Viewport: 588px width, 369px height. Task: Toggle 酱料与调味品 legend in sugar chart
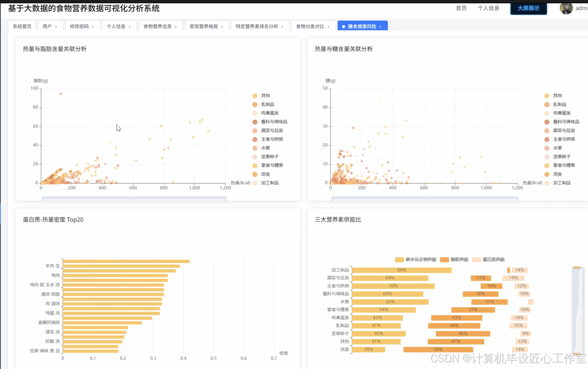562,122
